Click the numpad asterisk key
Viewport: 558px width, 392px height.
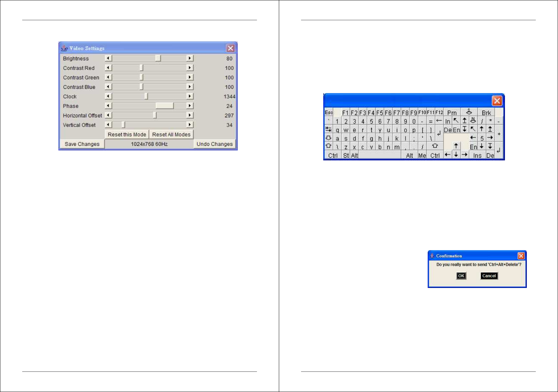490,121
